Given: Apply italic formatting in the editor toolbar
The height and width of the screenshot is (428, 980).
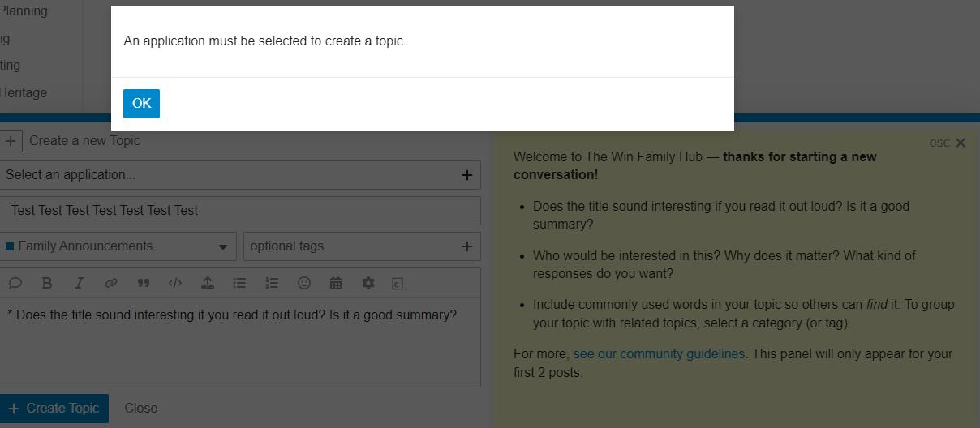Looking at the screenshot, I should (x=79, y=283).
